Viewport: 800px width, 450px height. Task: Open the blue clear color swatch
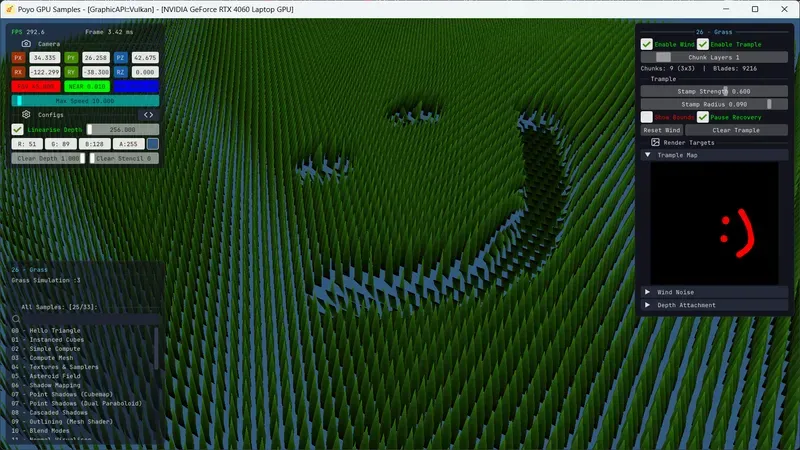[x=153, y=144]
